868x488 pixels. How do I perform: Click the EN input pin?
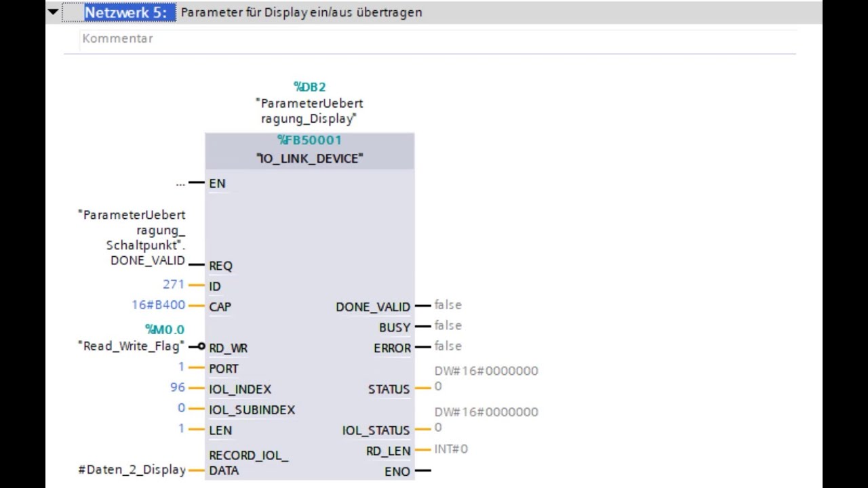217,184
